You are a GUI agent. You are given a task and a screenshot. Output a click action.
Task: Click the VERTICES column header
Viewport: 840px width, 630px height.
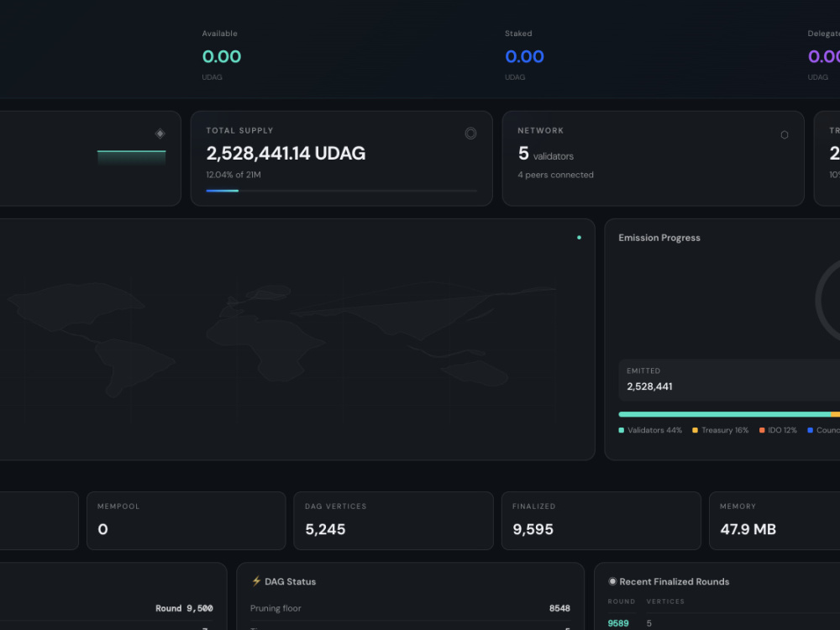coord(665,601)
